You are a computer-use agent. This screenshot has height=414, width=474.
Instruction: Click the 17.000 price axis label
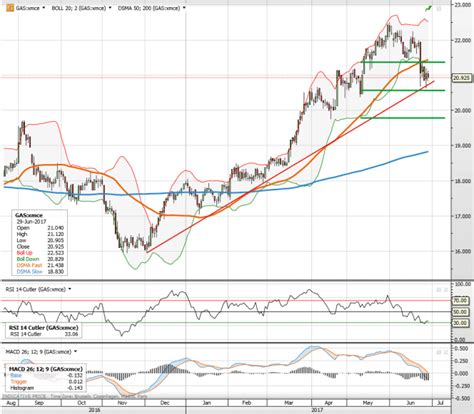pyautogui.click(x=462, y=216)
